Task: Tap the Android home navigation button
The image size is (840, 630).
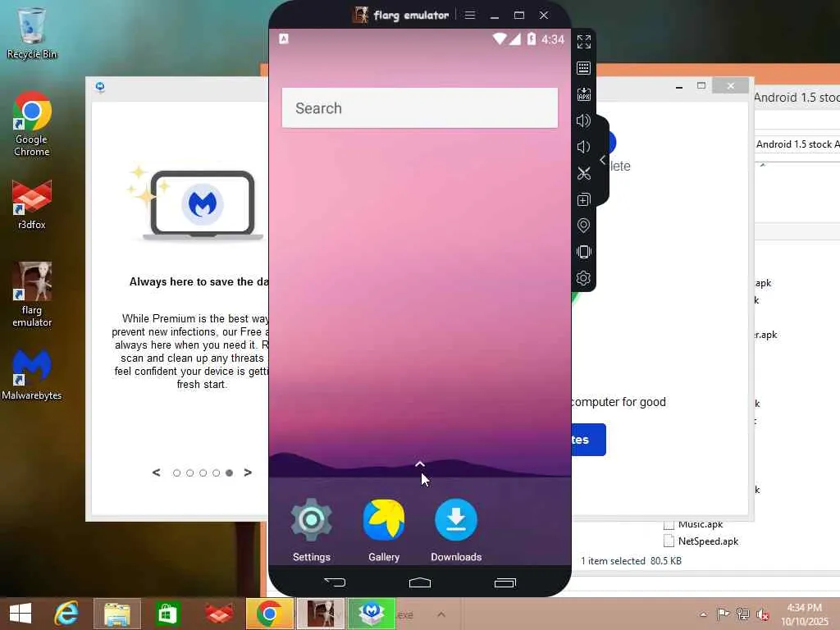Action: [420, 582]
